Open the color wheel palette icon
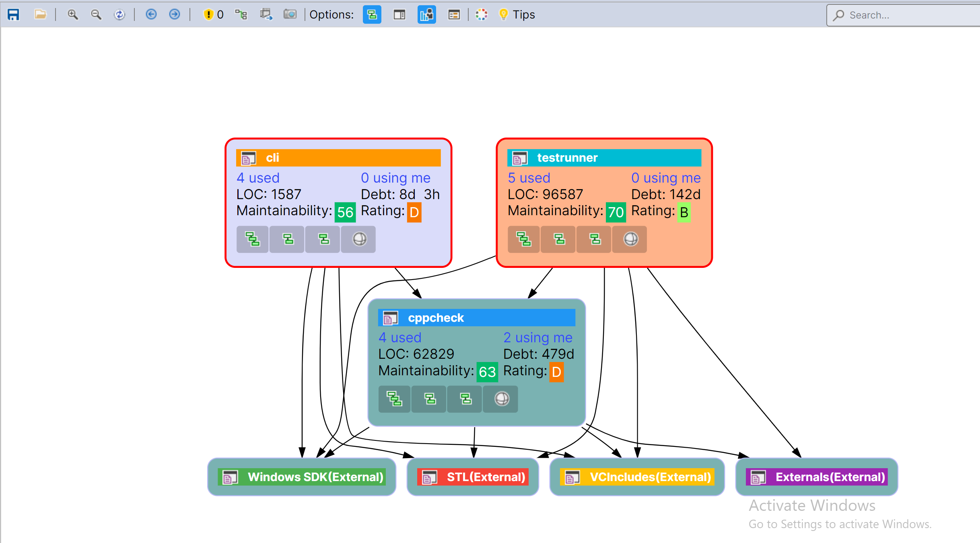 coord(482,14)
